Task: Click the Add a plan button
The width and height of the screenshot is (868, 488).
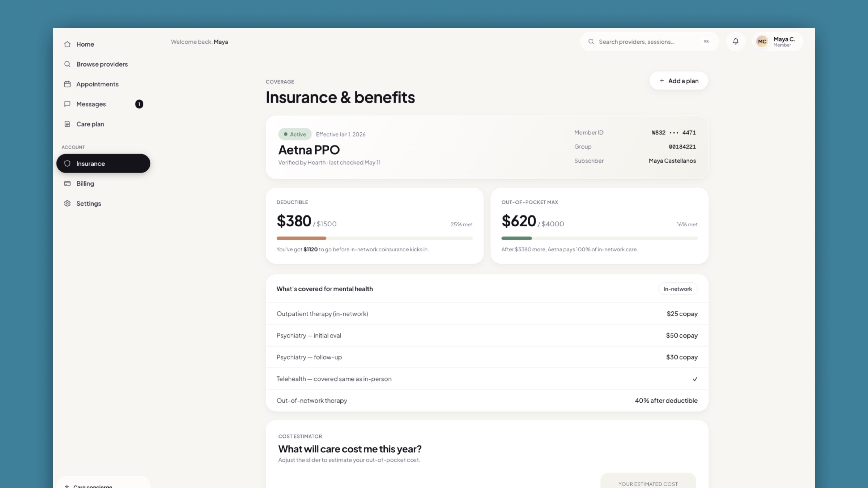Action: pyautogui.click(x=678, y=81)
